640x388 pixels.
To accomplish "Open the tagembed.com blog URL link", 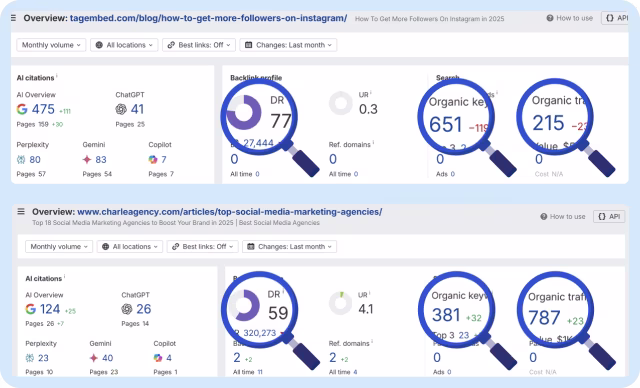I will tap(209, 18).
